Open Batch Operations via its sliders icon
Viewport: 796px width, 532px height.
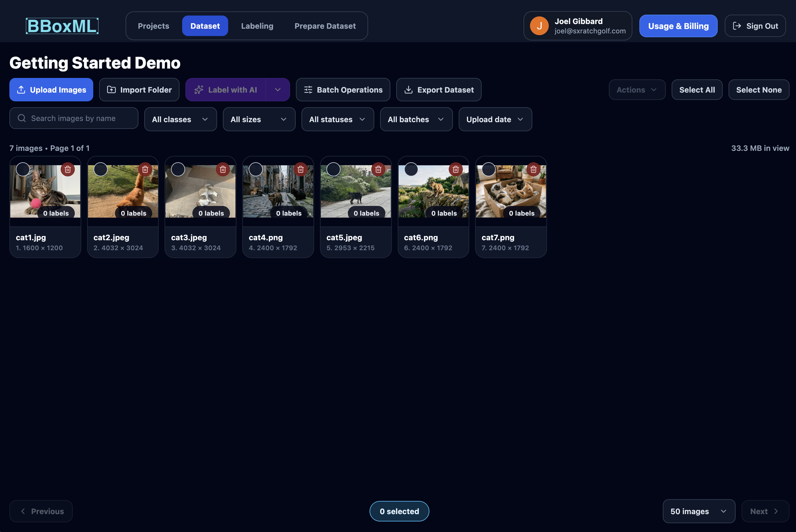coord(308,90)
